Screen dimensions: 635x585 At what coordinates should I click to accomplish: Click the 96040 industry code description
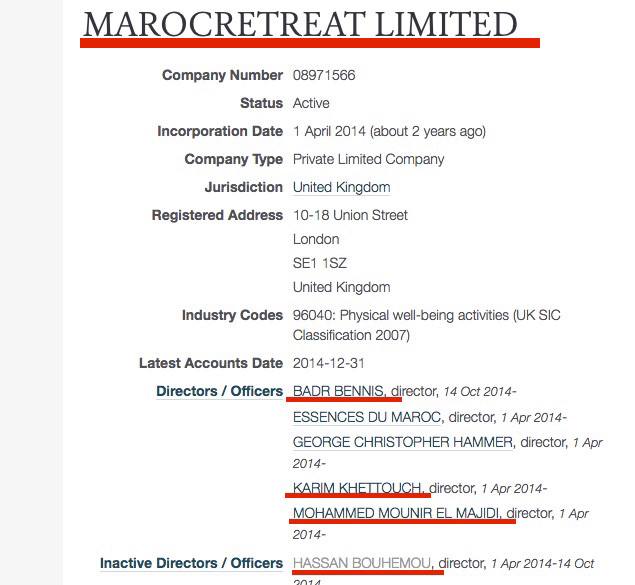pyautogui.click(x=427, y=315)
